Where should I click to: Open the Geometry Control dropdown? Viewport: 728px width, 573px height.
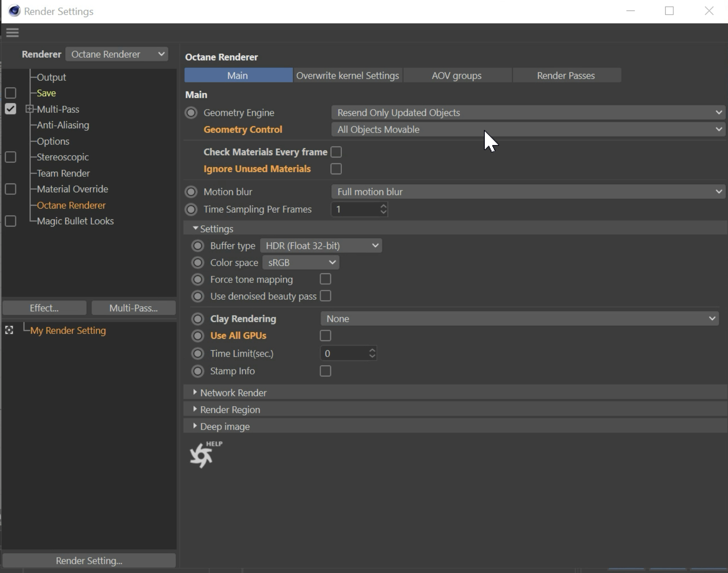click(528, 130)
